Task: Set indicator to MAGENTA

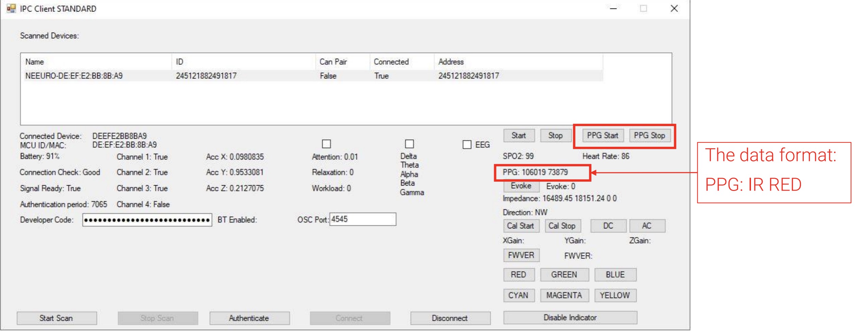Action: [565, 295]
